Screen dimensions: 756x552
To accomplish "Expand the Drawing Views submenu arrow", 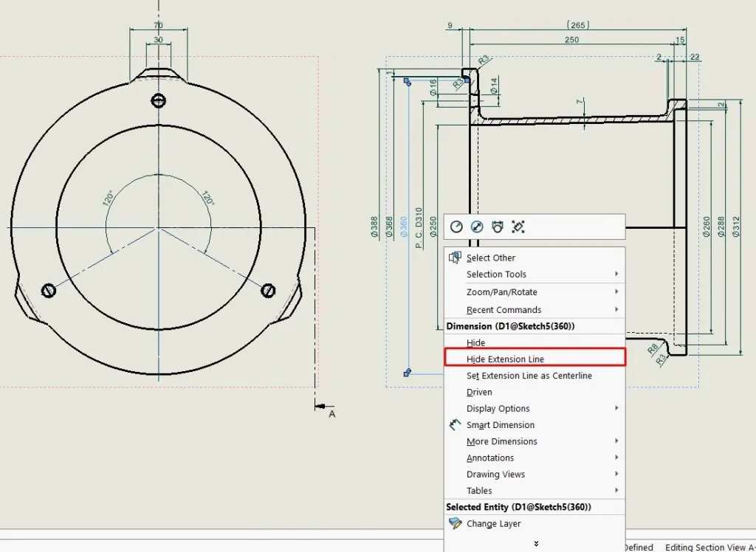I will (x=616, y=474).
